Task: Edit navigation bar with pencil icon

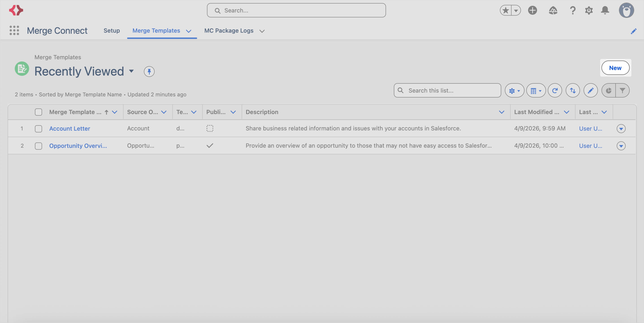Action: (633, 31)
